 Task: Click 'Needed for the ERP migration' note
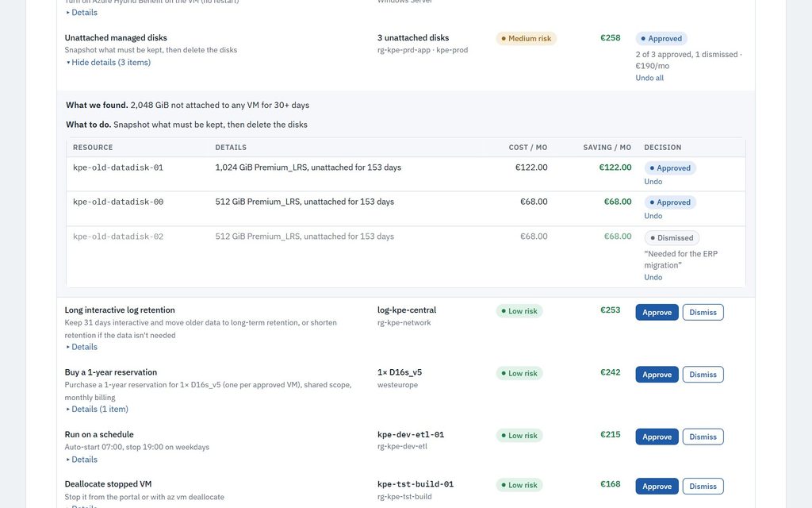click(x=681, y=260)
